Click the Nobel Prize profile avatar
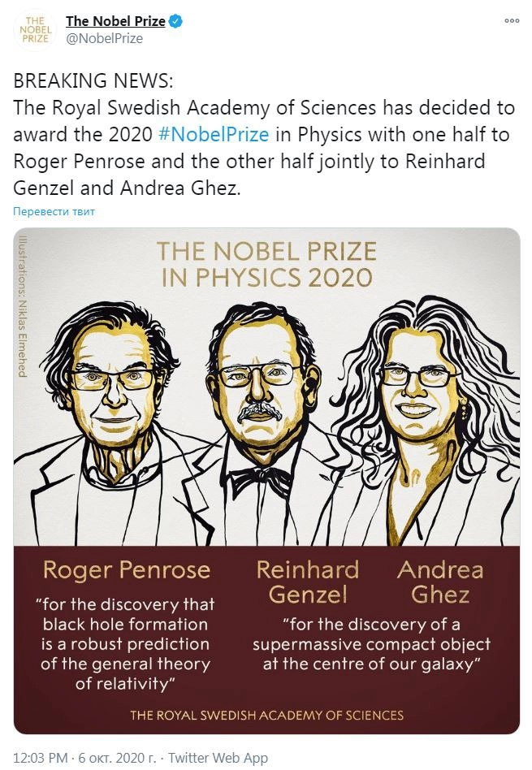 34,29
